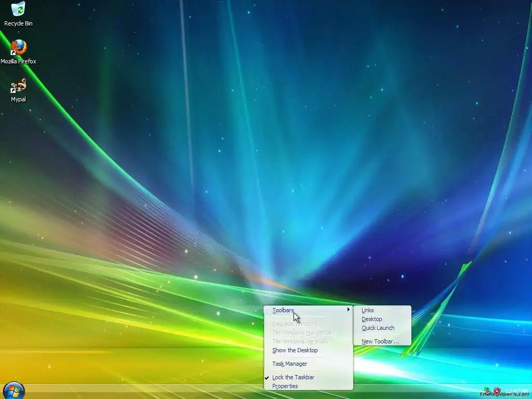532x399 pixels.
Task: Click the Safely Remove Hardware tray icon
Action: coord(487,391)
